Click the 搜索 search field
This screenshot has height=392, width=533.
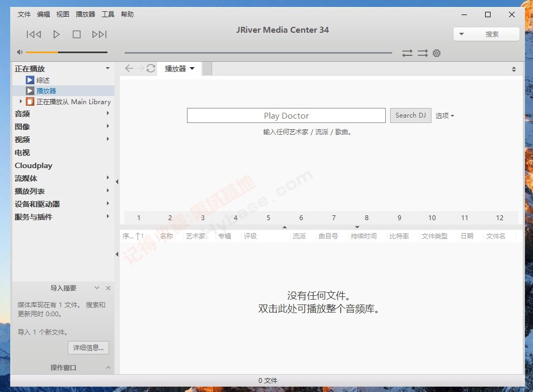[492, 34]
